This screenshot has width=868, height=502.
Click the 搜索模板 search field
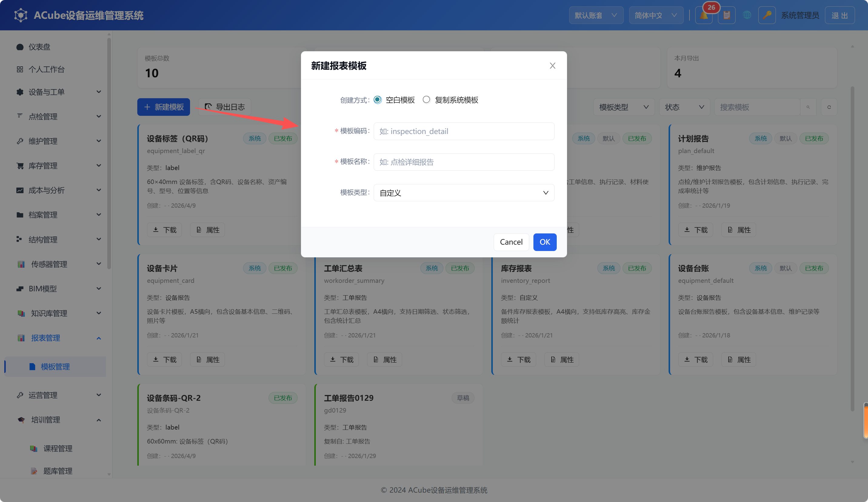click(x=757, y=107)
